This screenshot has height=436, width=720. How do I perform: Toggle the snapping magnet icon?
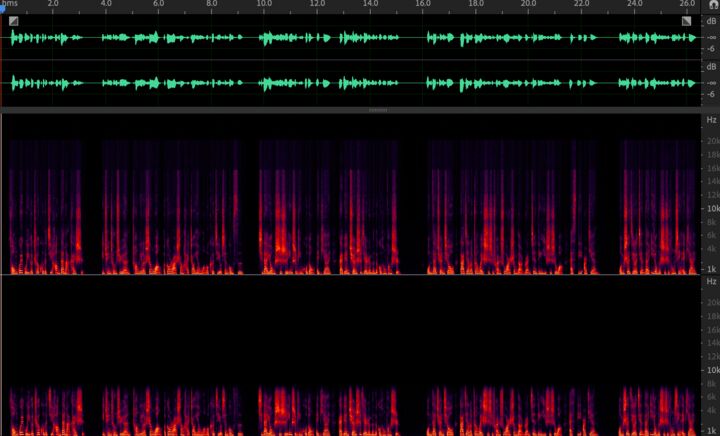[714, 5]
